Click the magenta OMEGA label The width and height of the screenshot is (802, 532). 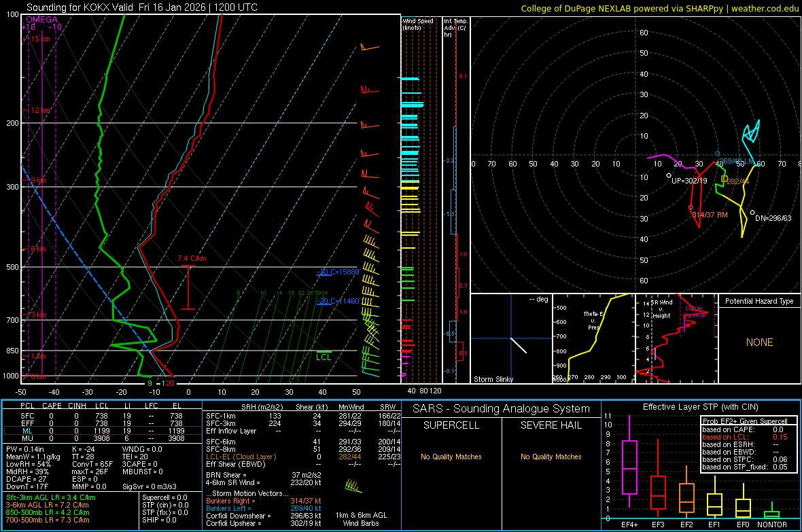point(42,20)
